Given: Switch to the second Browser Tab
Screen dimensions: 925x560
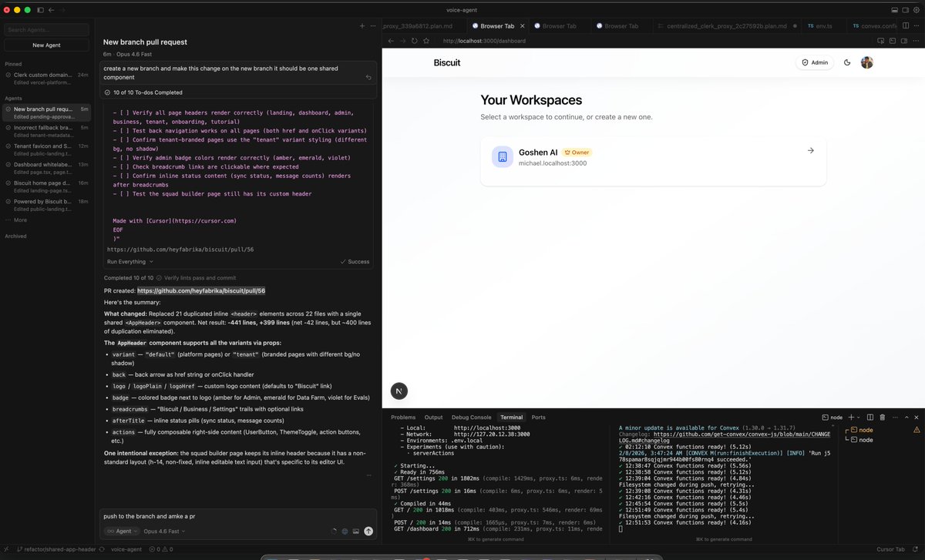Looking at the screenshot, I should (559, 26).
